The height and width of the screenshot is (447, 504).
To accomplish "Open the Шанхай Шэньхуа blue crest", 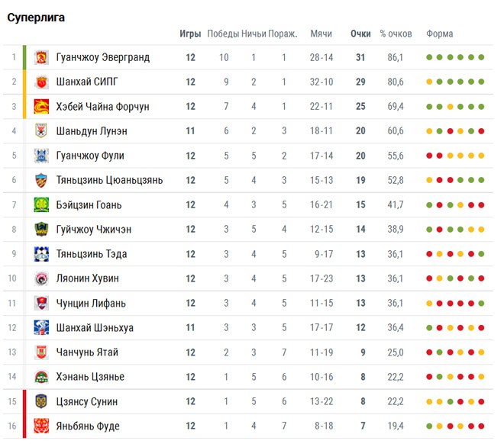I will point(41,327).
